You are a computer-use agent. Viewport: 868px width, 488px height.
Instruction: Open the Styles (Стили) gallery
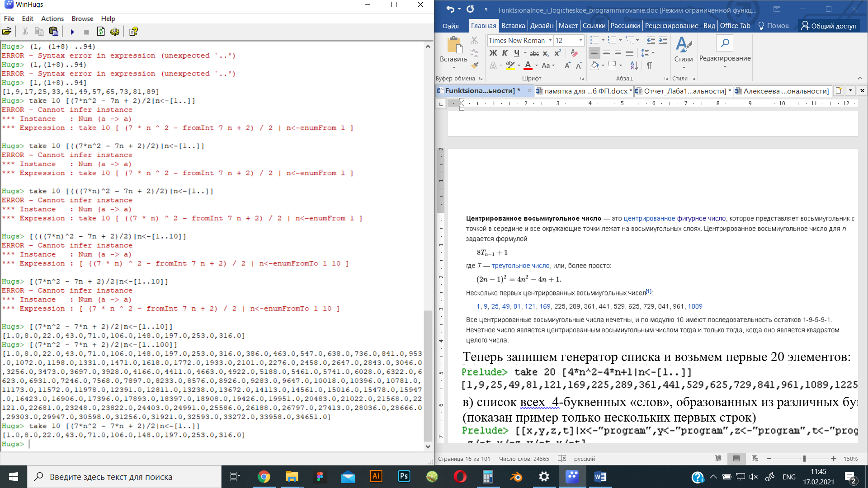coord(684,52)
